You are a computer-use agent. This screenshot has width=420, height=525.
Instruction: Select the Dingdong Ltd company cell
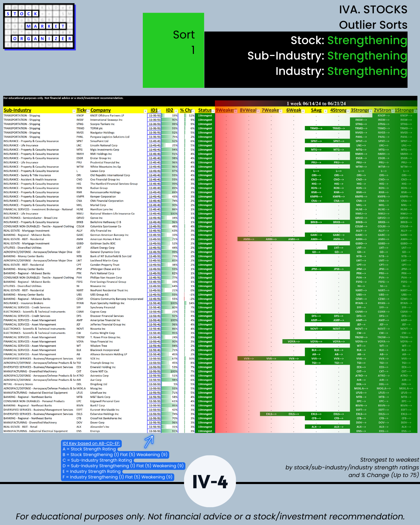tap(118, 384)
